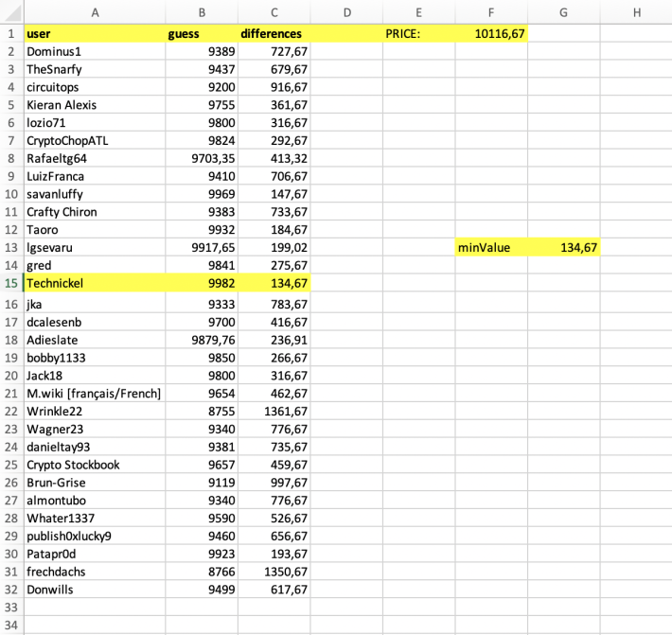The height and width of the screenshot is (635, 672).
Task: Select frechdachs's guess 8766
Action: click(x=202, y=572)
